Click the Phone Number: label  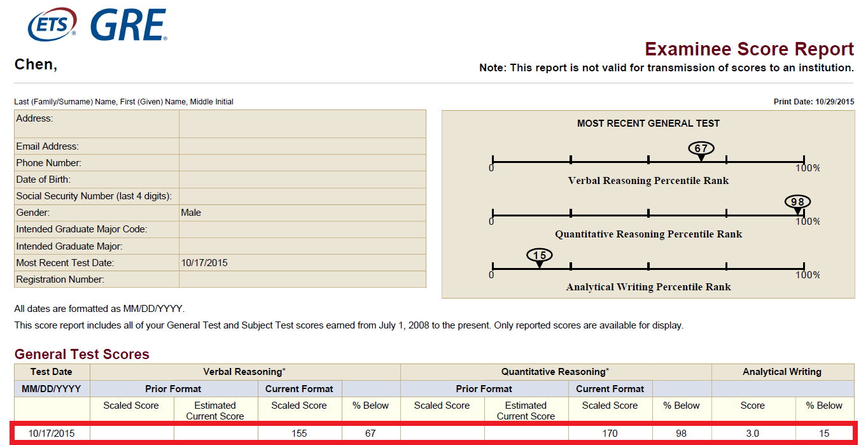tap(49, 163)
